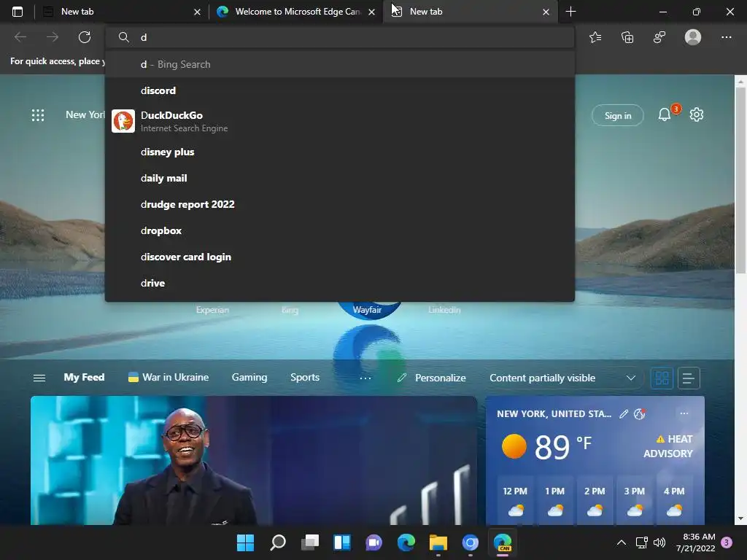747x560 pixels.
Task: Click Personalize feed button
Action: 432,378
